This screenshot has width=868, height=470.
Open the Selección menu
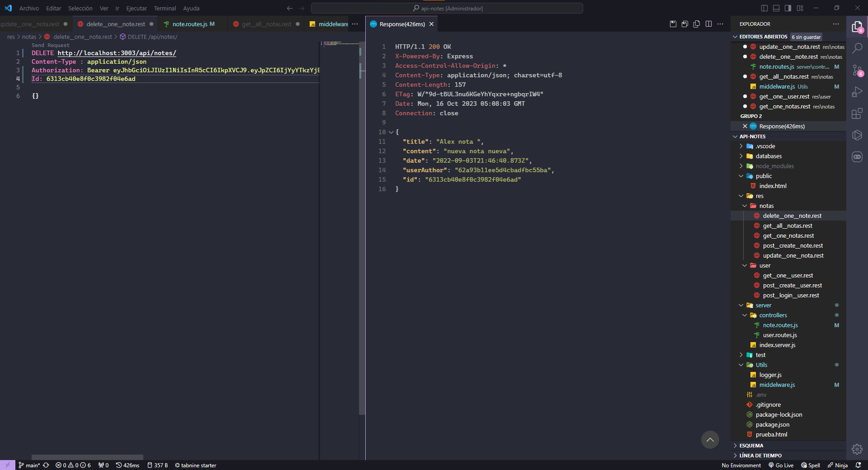pos(80,8)
